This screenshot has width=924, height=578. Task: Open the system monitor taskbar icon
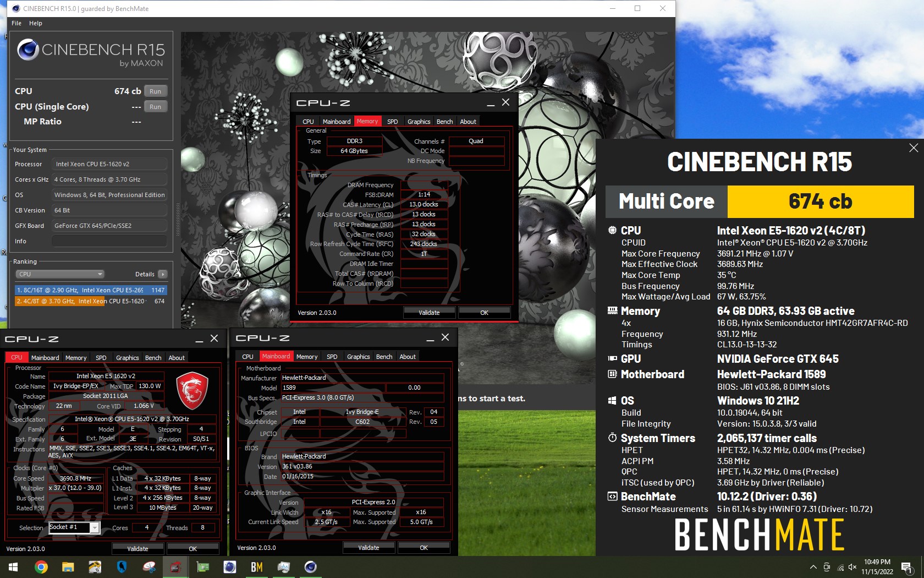(284, 566)
